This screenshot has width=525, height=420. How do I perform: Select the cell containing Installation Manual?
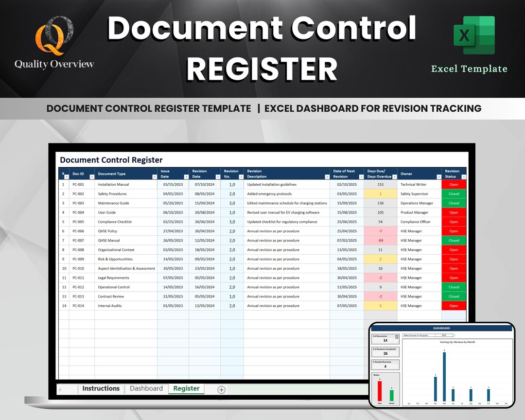[113, 184]
